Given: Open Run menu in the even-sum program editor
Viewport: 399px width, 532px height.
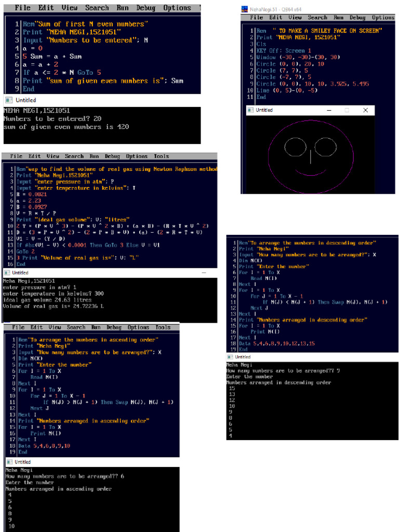Looking at the screenshot, I should click(123, 8).
